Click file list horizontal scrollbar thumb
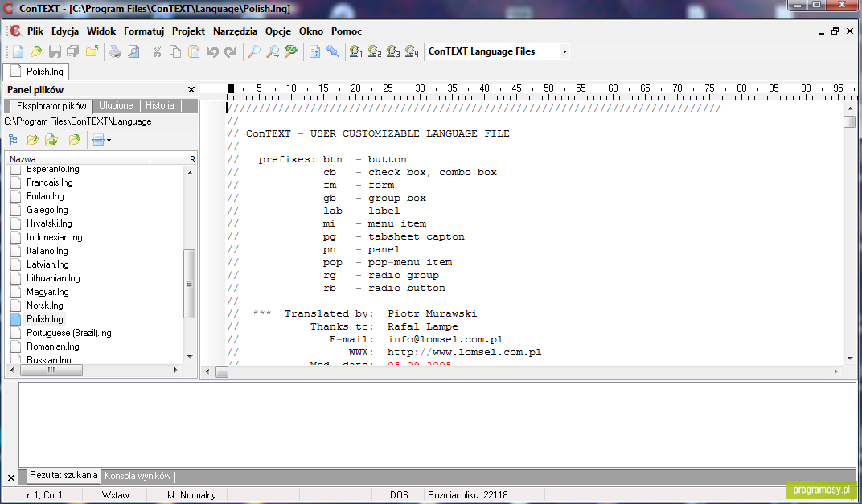 tap(51, 371)
